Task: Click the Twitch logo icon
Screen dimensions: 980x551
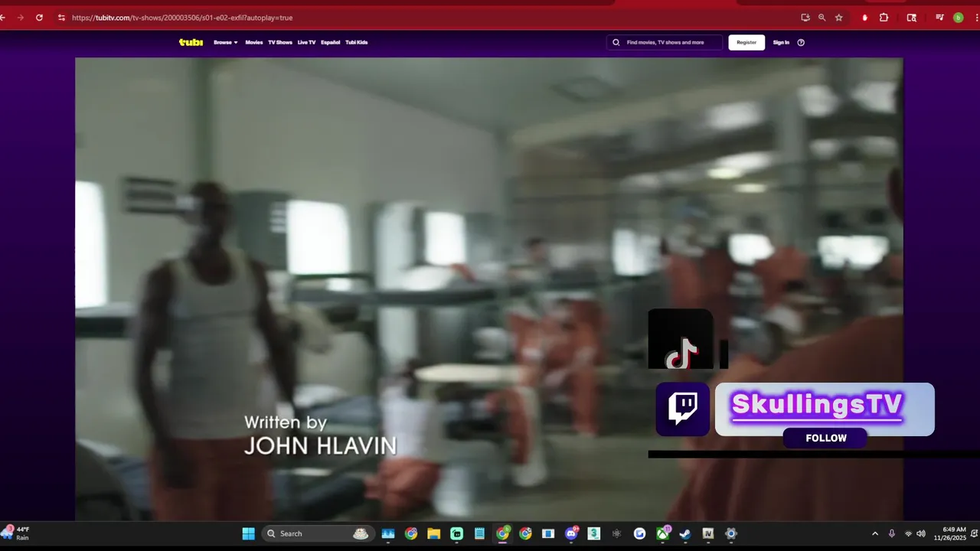Action: (682, 409)
